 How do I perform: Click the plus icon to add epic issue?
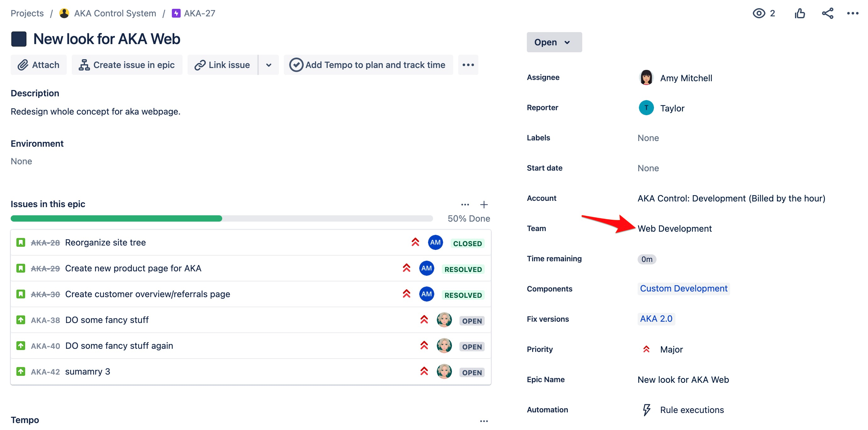click(483, 205)
